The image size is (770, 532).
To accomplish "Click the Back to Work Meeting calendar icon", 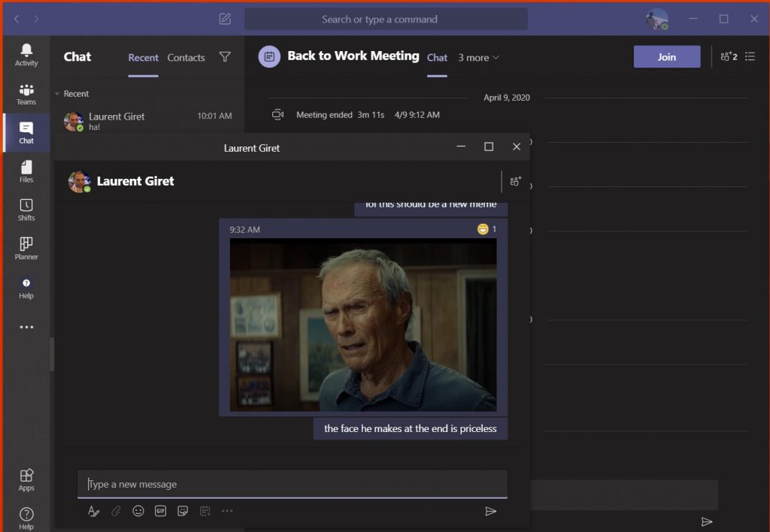I will coord(269,57).
